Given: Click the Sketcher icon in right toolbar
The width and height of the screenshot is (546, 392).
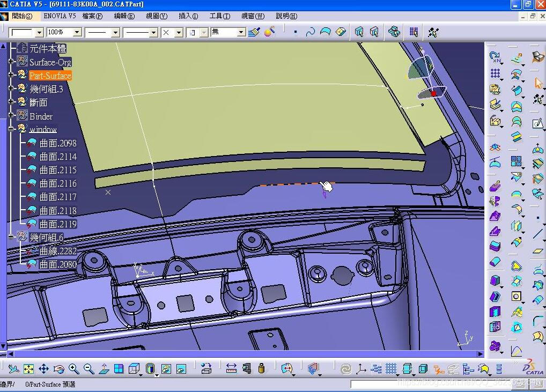Looking at the screenshot, I should point(538,123).
